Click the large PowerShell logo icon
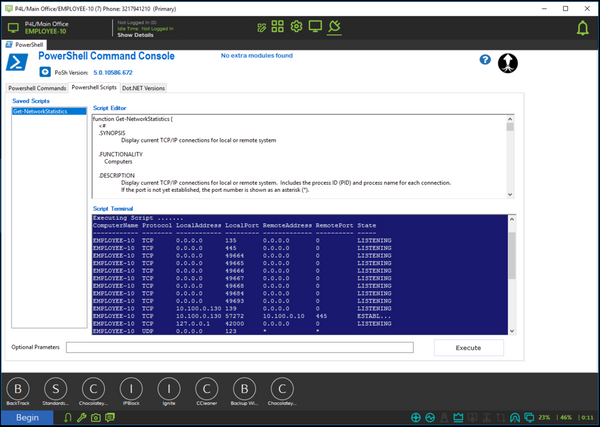600x427 pixels. tap(17, 62)
